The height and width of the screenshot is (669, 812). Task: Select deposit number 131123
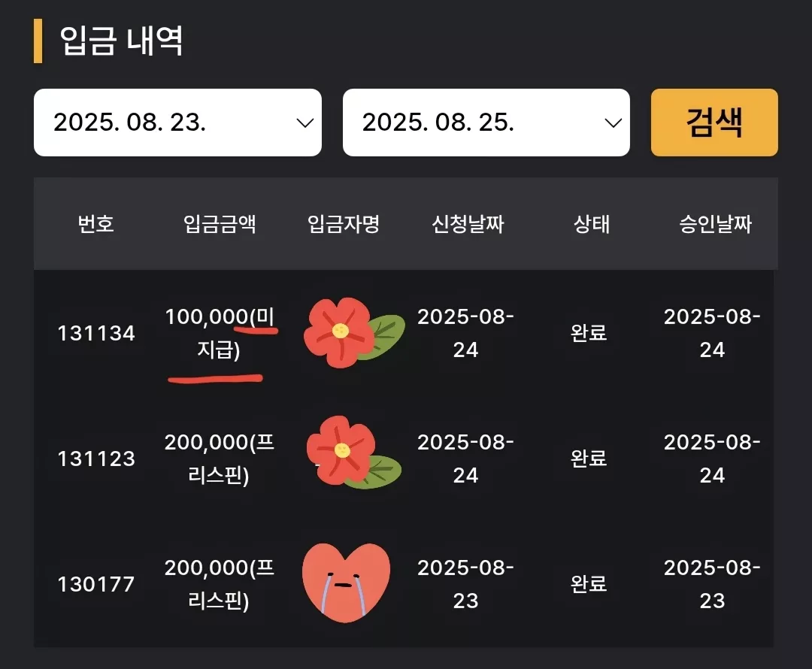click(96, 459)
